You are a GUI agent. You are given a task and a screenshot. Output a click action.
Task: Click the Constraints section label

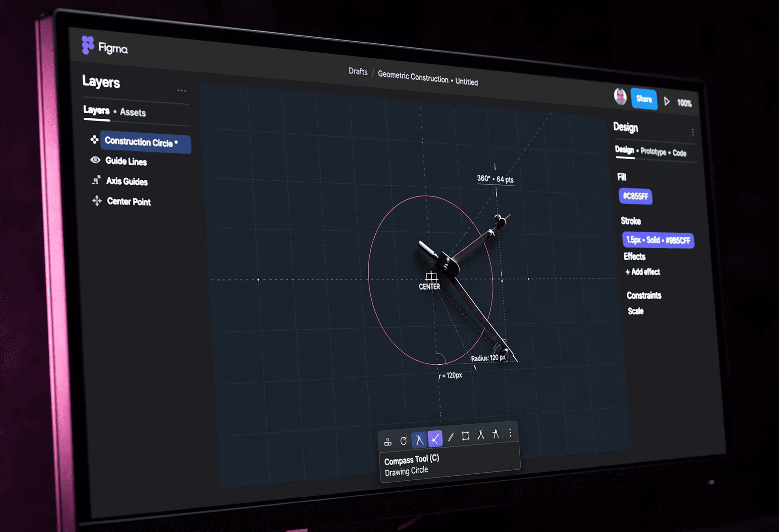click(644, 295)
